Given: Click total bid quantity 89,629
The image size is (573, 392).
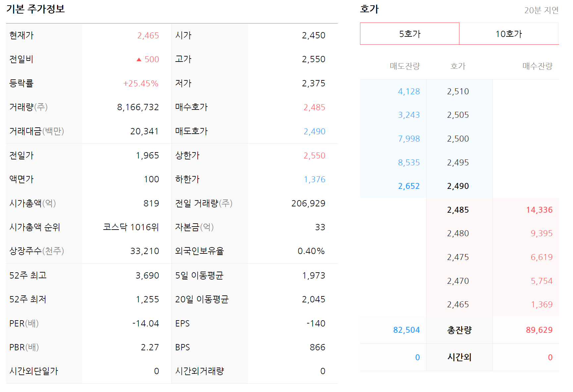Looking at the screenshot, I should pos(539,330).
